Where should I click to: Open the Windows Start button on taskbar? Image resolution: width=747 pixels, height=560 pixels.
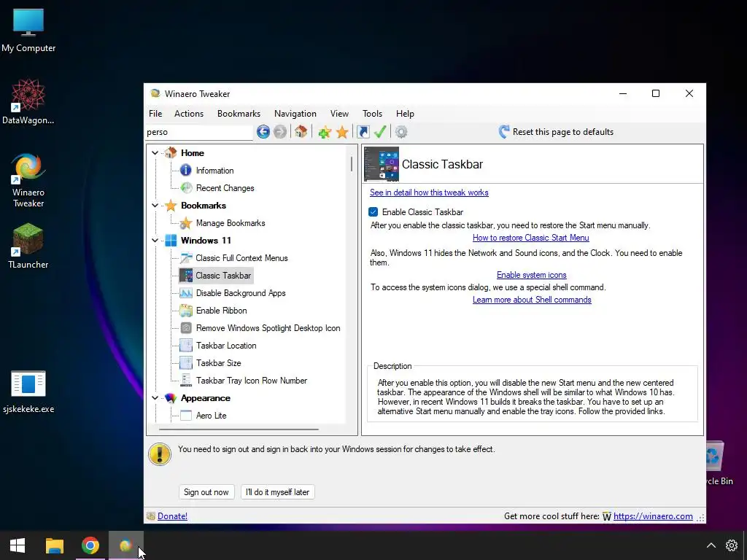coord(18,545)
